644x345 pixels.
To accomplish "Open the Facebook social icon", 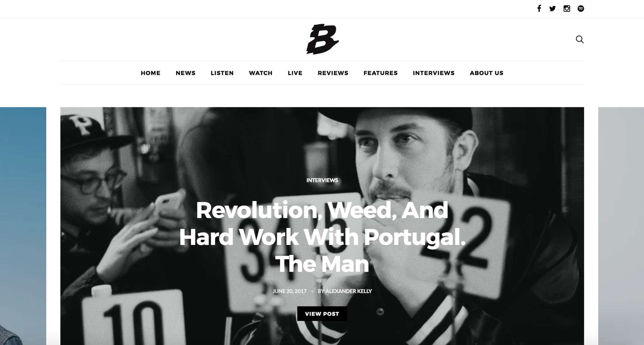I will click(x=539, y=9).
